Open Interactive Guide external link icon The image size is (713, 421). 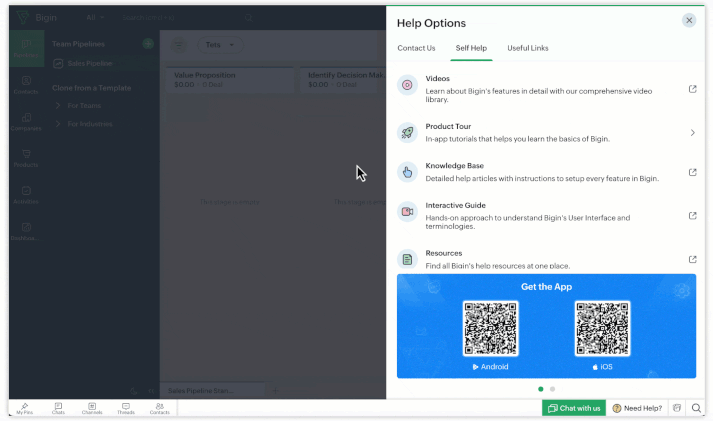coord(692,216)
